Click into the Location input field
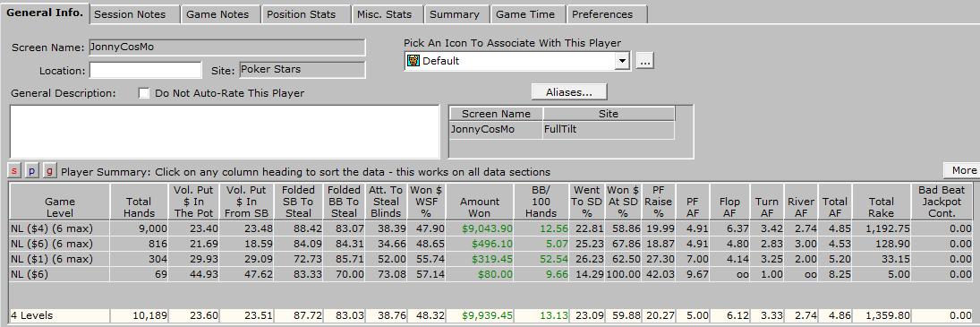 click(x=146, y=69)
